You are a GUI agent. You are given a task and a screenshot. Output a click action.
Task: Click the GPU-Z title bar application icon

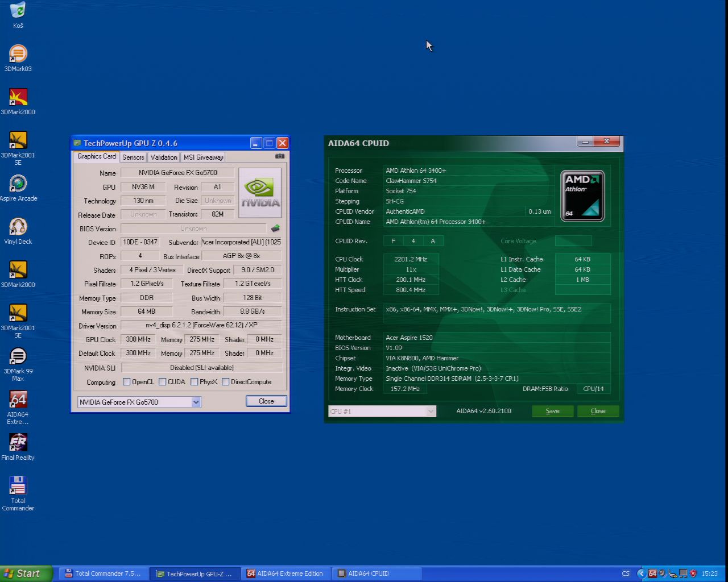pos(77,143)
